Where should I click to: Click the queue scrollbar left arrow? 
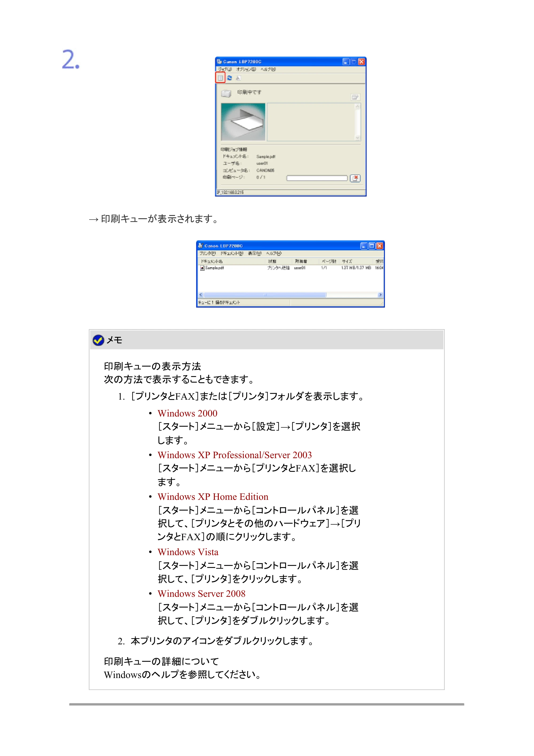pyautogui.click(x=200, y=295)
